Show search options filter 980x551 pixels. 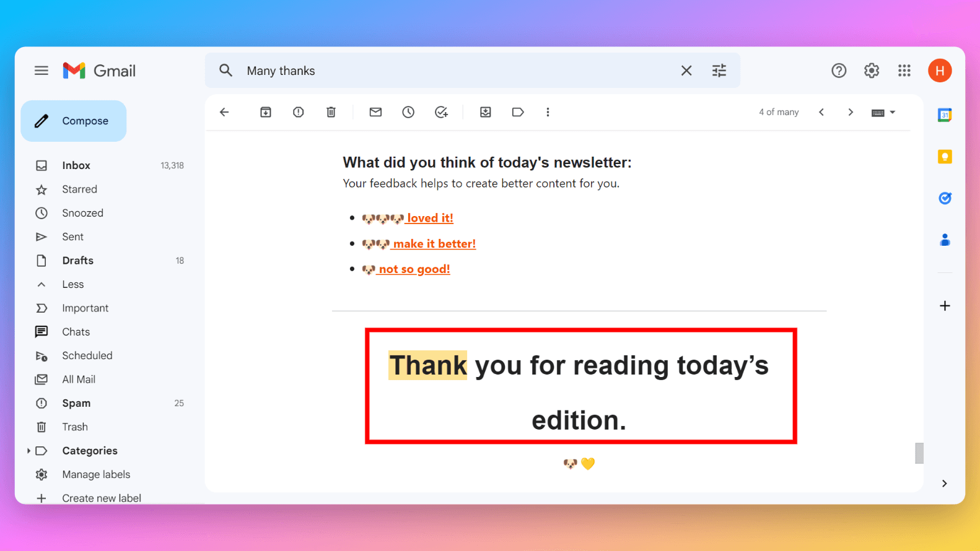click(719, 71)
